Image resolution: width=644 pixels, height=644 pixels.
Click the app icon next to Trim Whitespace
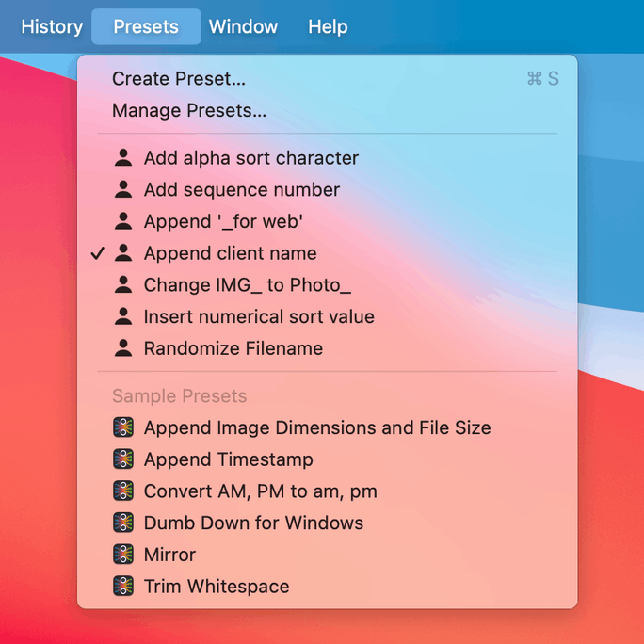point(123,587)
